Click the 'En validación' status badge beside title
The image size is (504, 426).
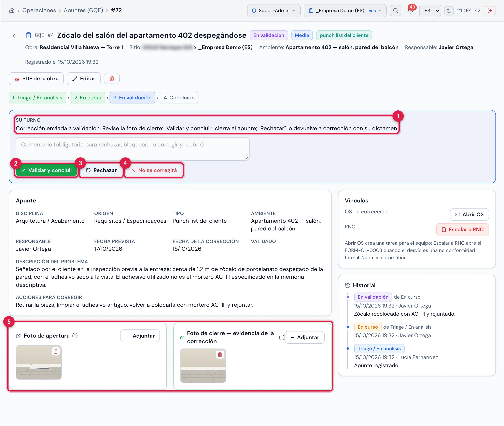pyautogui.click(x=269, y=35)
